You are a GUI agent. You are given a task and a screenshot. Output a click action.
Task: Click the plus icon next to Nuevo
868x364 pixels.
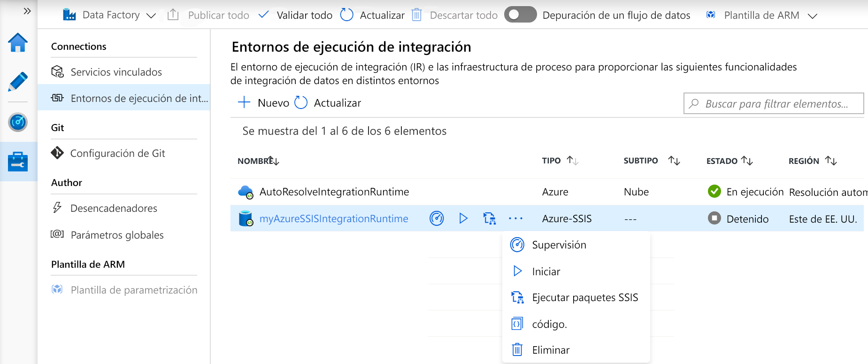[244, 102]
